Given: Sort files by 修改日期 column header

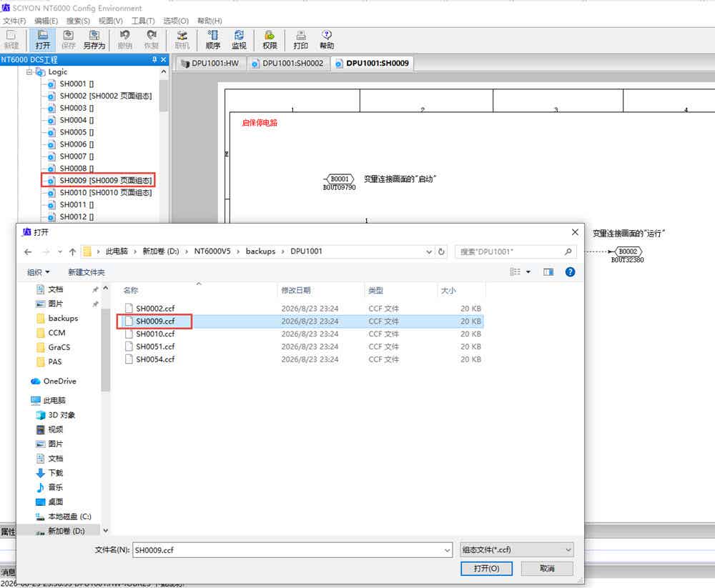Looking at the screenshot, I should coord(320,290).
